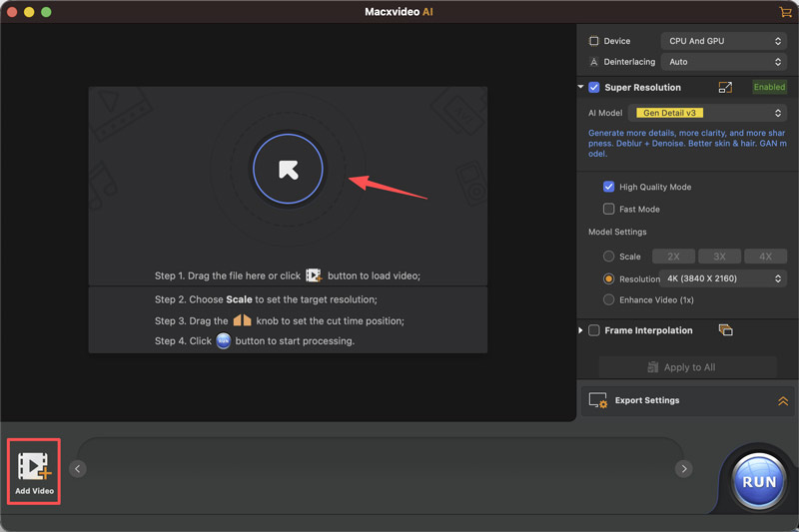Open the Resolution 4K dropdown

pyautogui.click(x=723, y=278)
